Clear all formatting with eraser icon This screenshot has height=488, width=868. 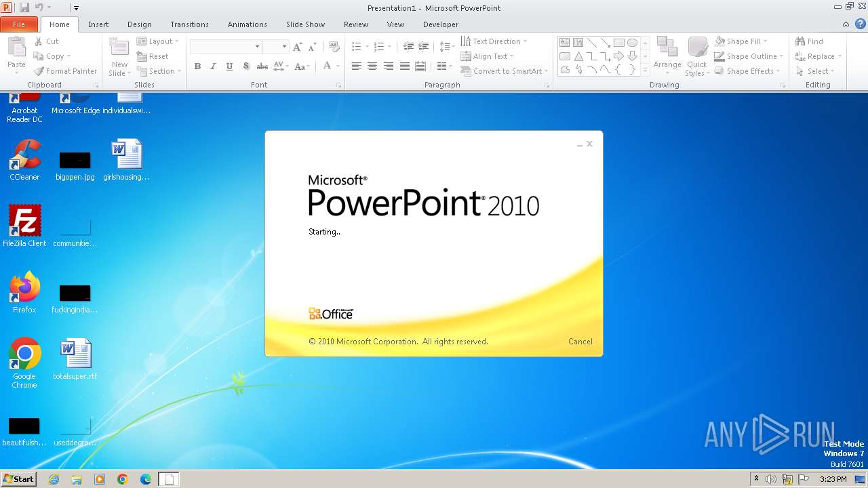pos(334,47)
